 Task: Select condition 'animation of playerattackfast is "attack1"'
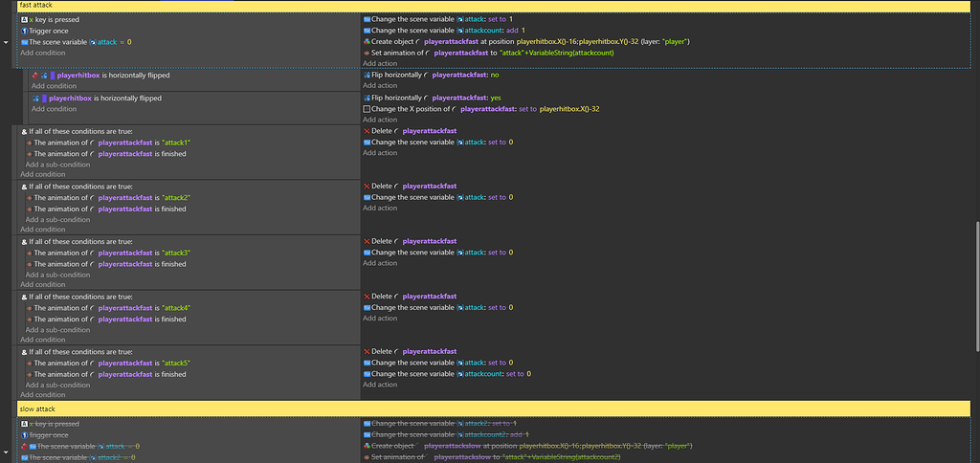coord(107,143)
